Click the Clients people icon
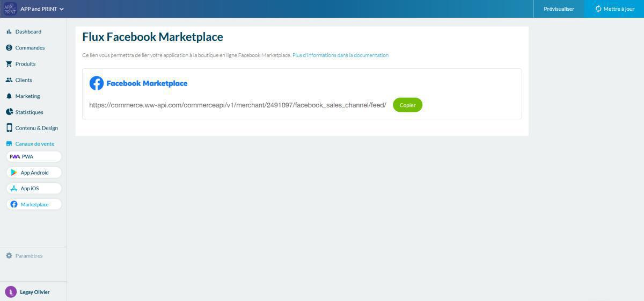 [9, 80]
